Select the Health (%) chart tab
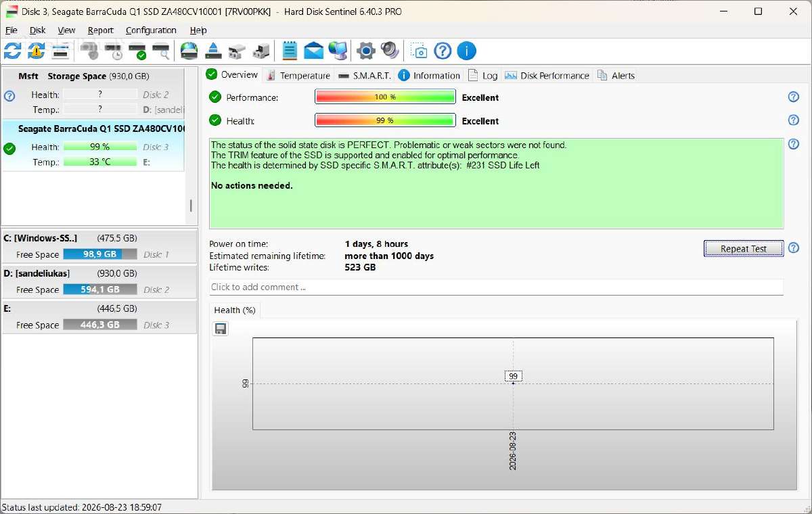Viewport: 812px width, 514px height. click(x=235, y=310)
